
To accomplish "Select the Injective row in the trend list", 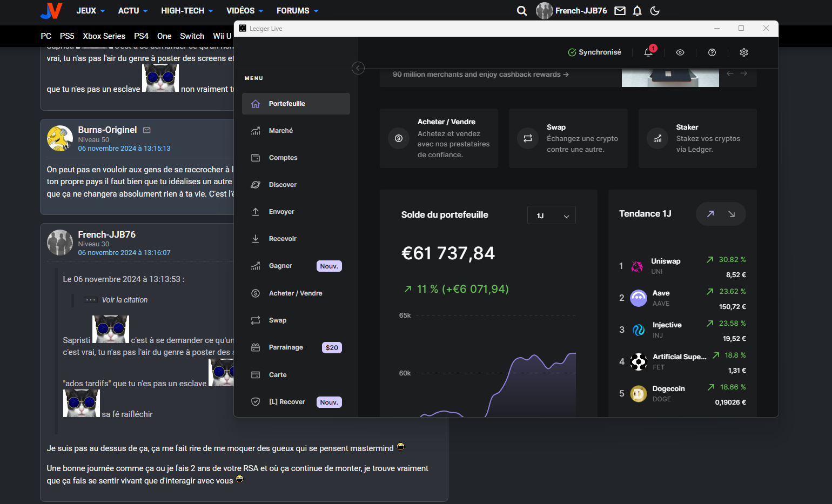I will coord(682,330).
